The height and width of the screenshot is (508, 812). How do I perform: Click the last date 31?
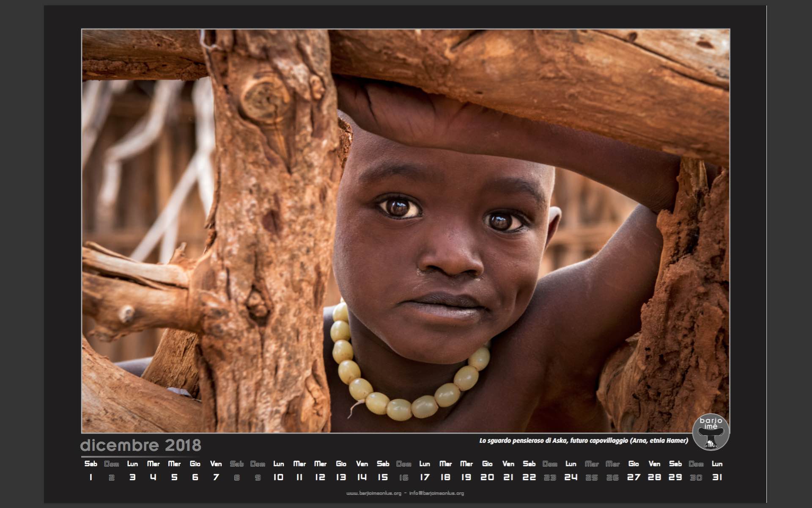[717, 478]
